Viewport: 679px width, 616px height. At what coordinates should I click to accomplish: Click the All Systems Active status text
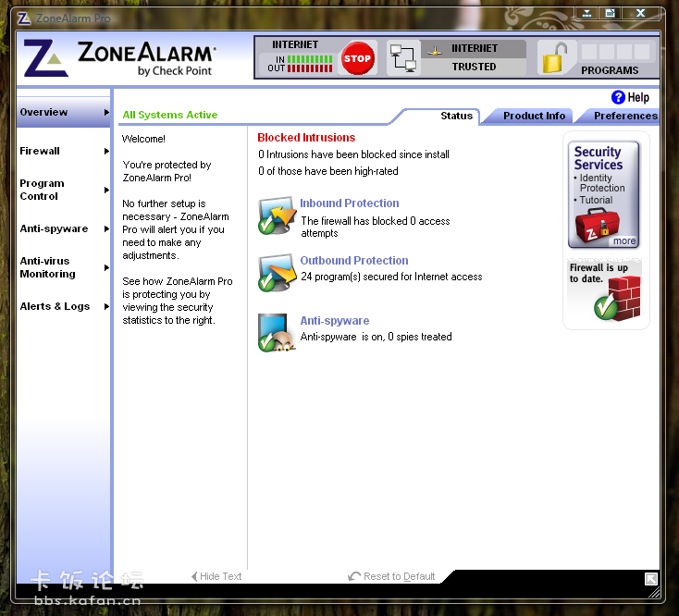170,115
